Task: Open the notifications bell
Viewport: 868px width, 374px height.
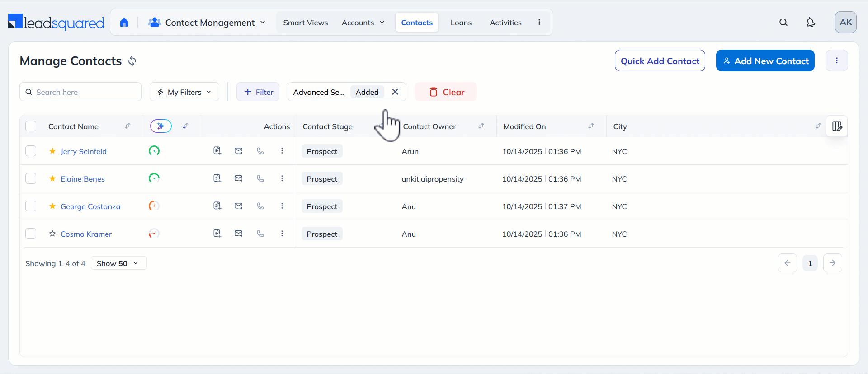Action: pyautogui.click(x=811, y=23)
